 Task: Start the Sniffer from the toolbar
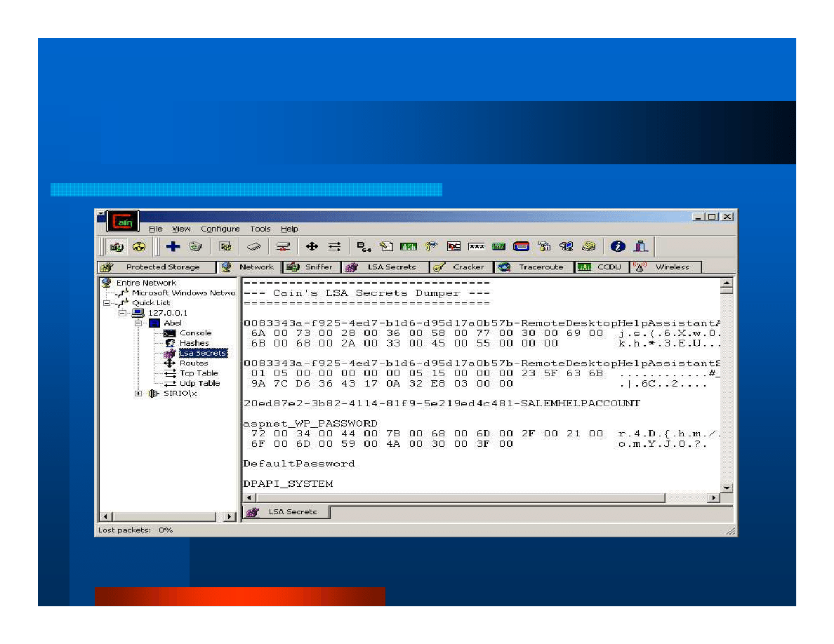[x=117, y=246]
